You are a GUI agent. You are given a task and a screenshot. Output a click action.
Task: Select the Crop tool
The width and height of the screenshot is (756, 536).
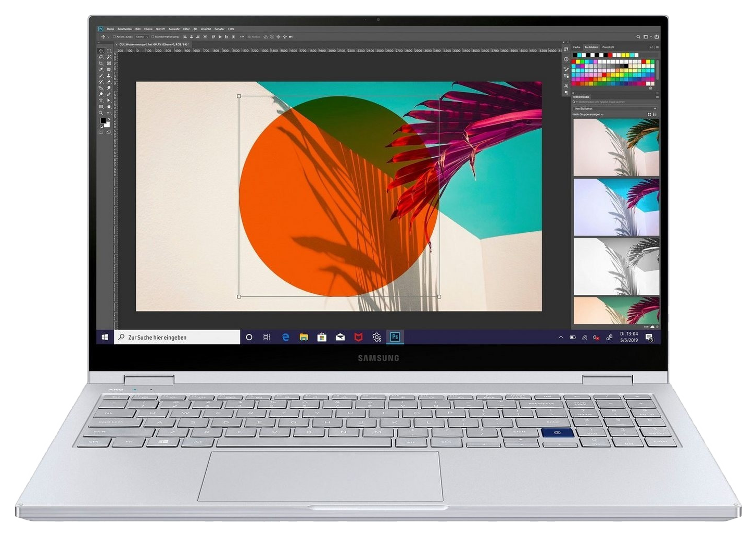[x=101, y=63]
